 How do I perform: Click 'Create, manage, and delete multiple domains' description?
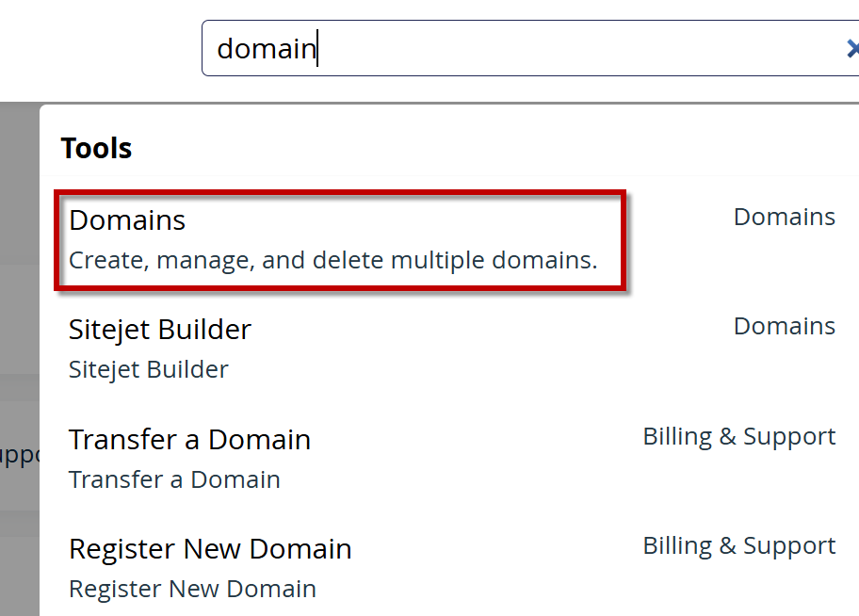click(x=332, y=260)
